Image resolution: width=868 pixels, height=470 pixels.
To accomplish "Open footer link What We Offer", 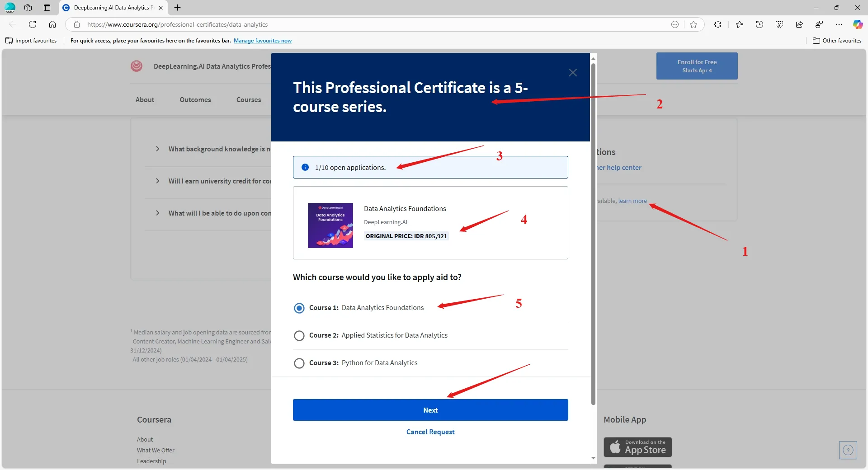I will (156, 451).
